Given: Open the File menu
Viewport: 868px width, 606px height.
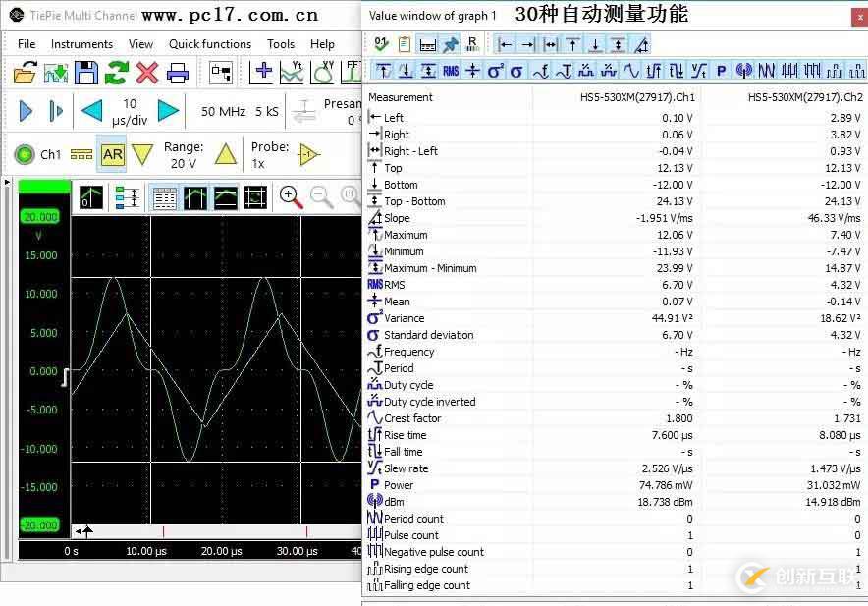Looking at the screenshot, I should [27, 44].
